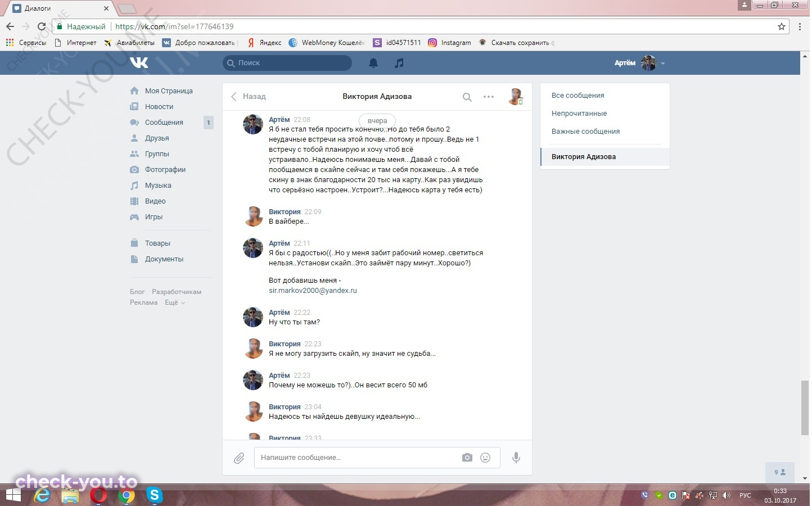Attach a file with the paperclip icon

[x=239, y=458]
